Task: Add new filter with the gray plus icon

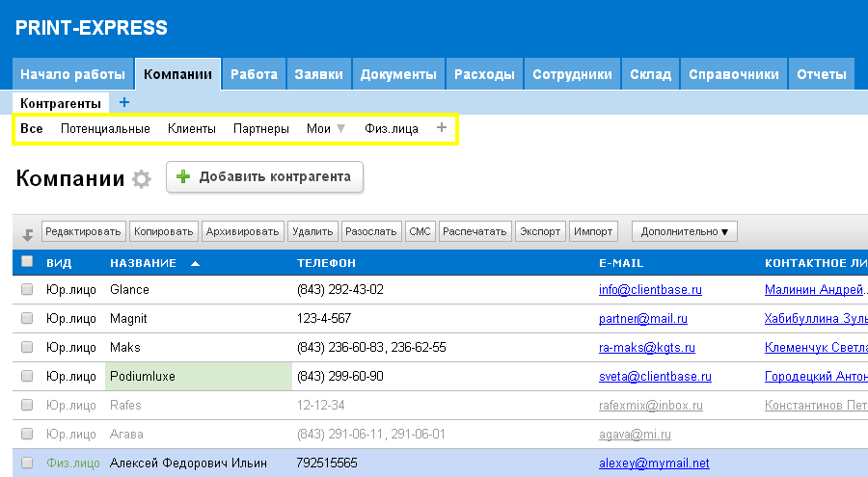Action: click(442, 127)
